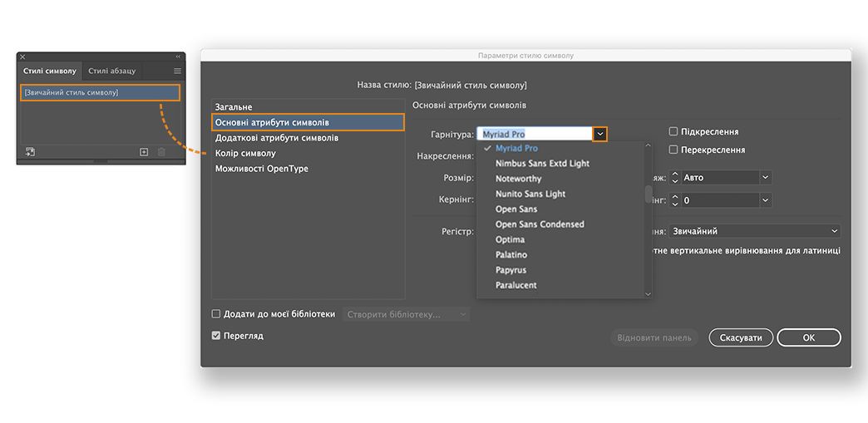Viewport: 868px width, 423px height.
Task: Enable the Перекреслення checkbox
Action: point(673,150)
